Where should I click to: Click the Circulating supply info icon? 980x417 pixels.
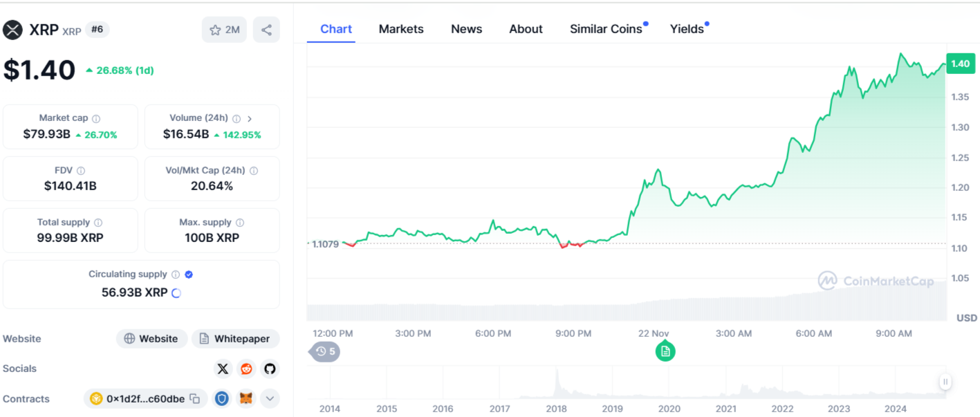coord(176,275)
